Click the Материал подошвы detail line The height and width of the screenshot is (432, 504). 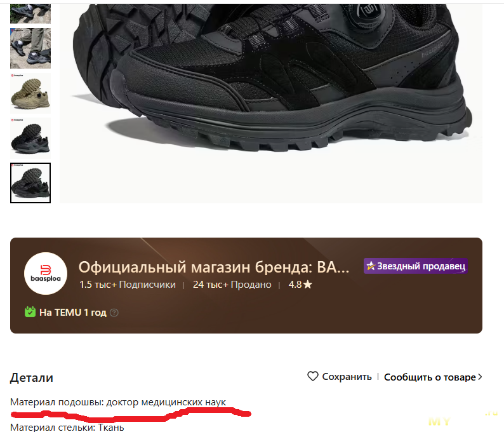click(118, 402)
